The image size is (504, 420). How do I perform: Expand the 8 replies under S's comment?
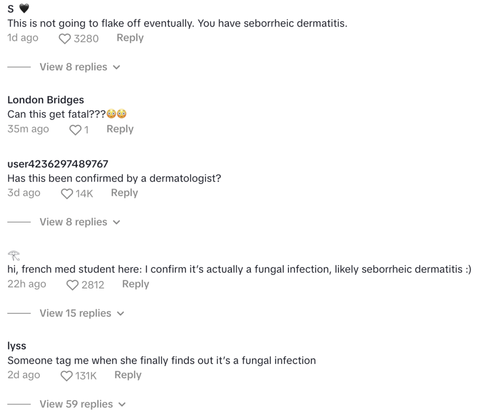tap(80, 67)
